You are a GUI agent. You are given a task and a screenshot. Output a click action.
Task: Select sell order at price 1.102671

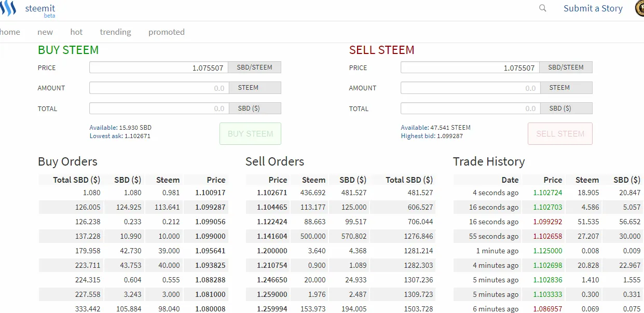click(x=341, y=193)
